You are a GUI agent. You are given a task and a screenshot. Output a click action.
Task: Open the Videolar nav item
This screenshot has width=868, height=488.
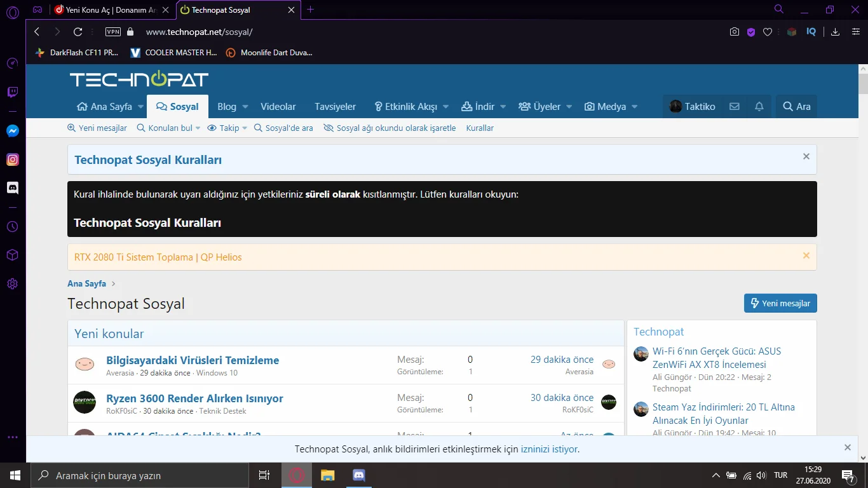278,107
